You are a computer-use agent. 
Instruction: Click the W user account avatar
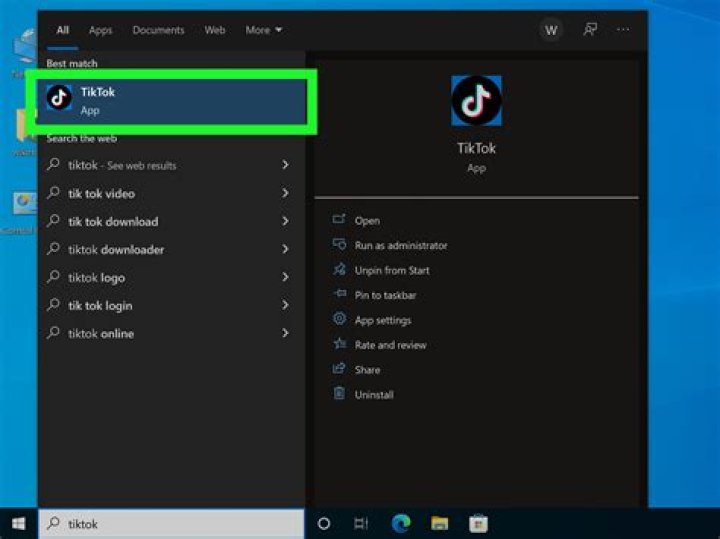[x=551, y=30]
